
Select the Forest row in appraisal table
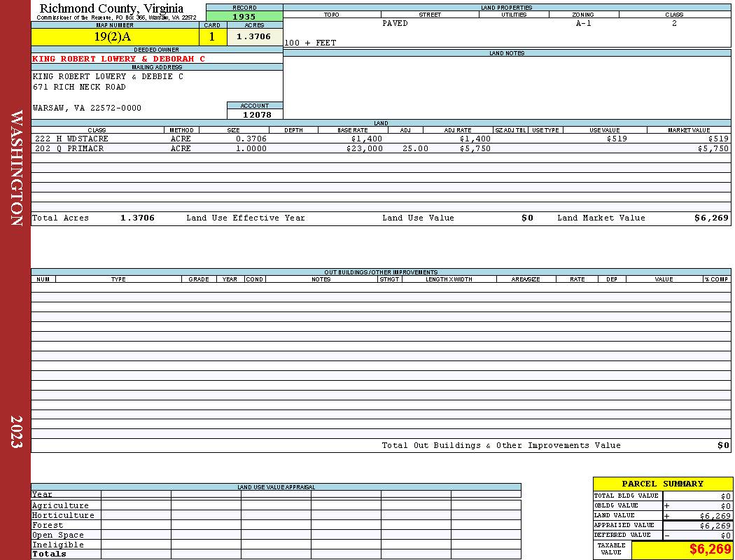point(276,525)
